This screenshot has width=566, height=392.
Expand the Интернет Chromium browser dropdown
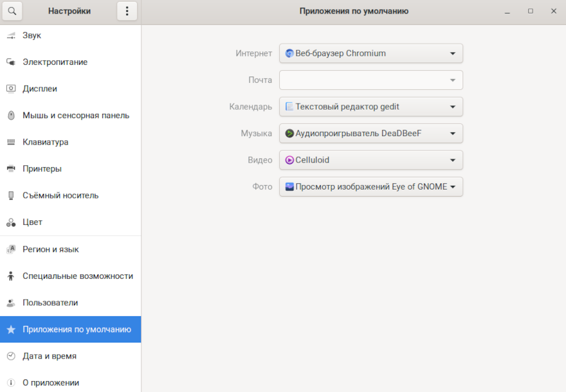370,53
